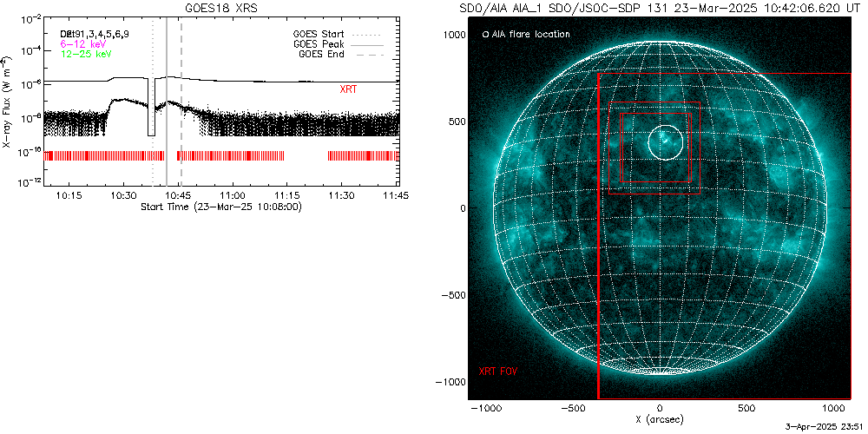Click the '3-Apr-2025 23:51' timestamp

[825, 427]
